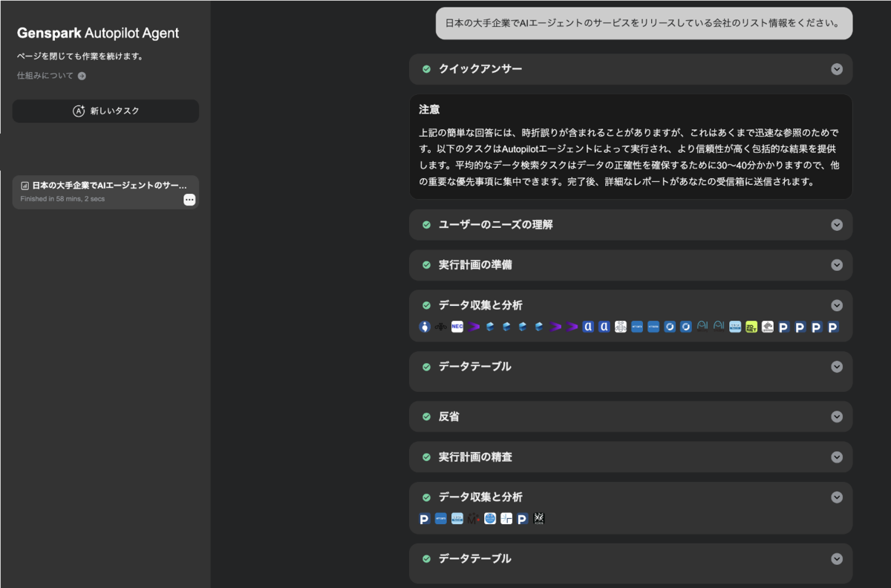Click the black bee-shaped source icon
Viewport: 891px width, 588px height.
[x=441, y=327]
